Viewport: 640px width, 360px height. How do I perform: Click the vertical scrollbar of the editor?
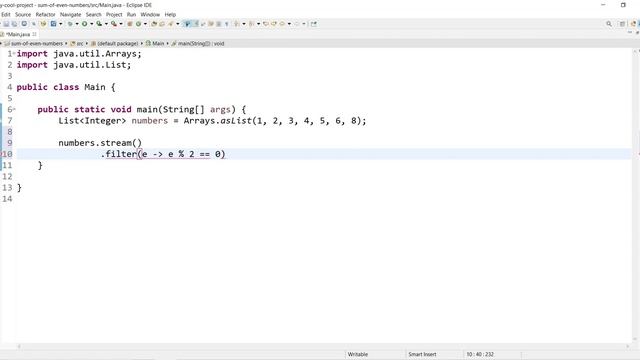tap(636, 196)
